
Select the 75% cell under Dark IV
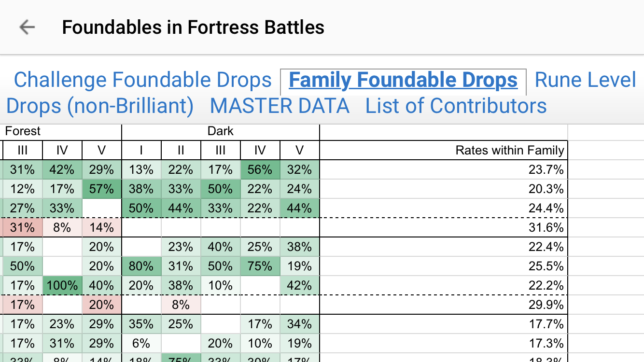click(260, 266)
